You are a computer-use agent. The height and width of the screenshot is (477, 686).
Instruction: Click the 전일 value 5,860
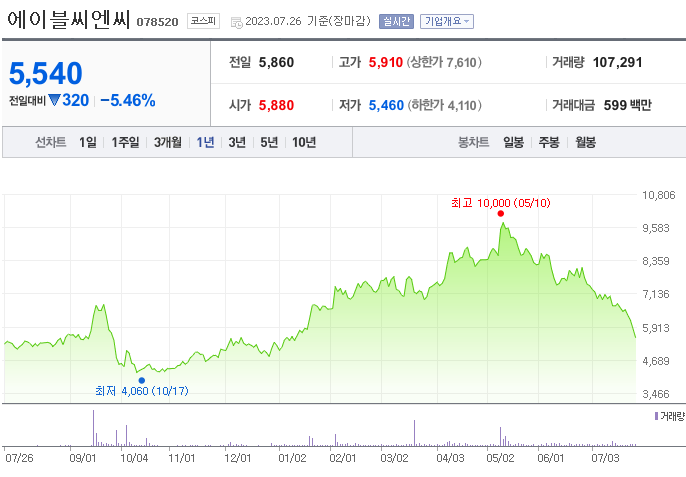point(276,63)
